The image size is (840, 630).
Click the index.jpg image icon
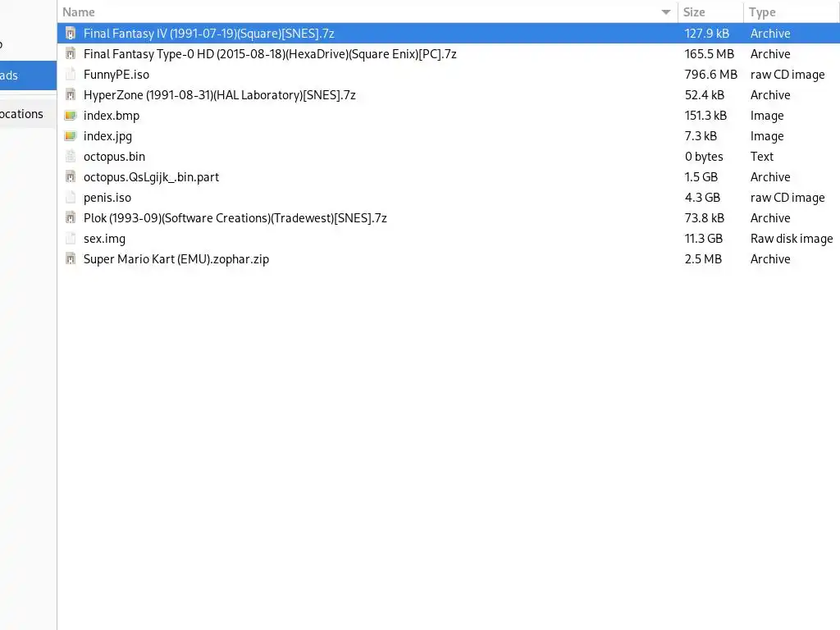[71, 135]
